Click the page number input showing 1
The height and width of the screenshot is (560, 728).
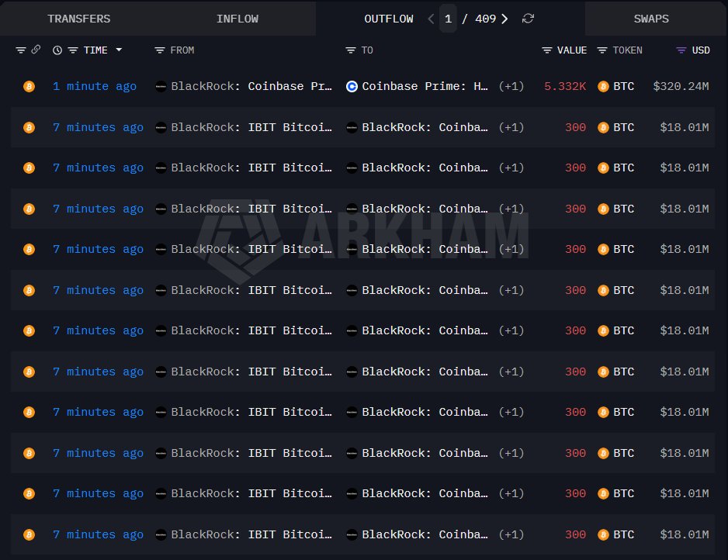(x=448, y=19)
